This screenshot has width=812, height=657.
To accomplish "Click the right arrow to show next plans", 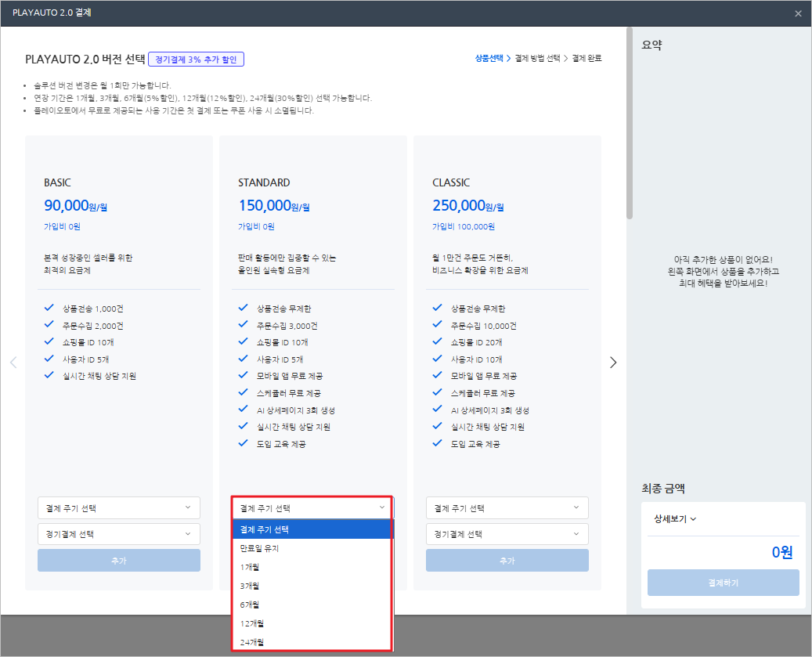I will click(613, 363).
